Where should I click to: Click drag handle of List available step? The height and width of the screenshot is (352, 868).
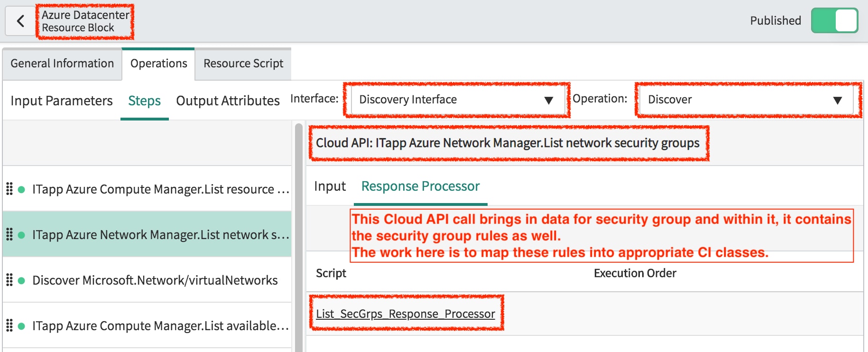(x=9, y=325)
